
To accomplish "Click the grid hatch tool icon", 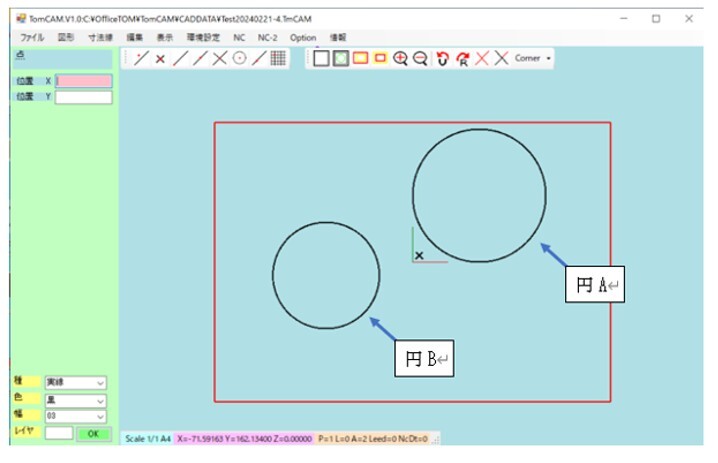I will point(278,59).
